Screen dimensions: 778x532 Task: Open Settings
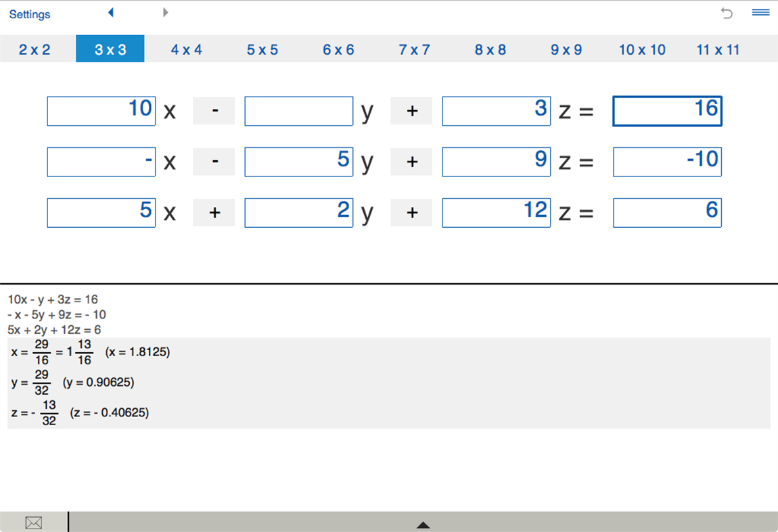pos(29,14)
